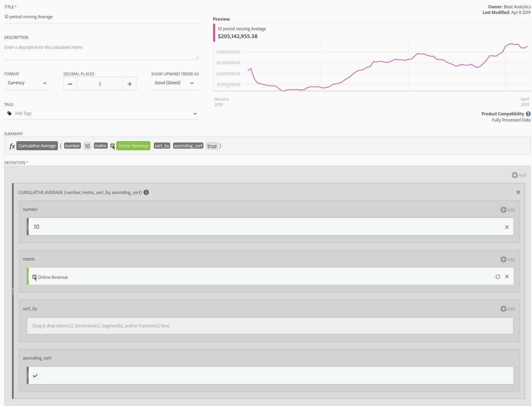532x406 pixels.
Task: Click the fx function icon in Summary
Action: pos(12,146)
